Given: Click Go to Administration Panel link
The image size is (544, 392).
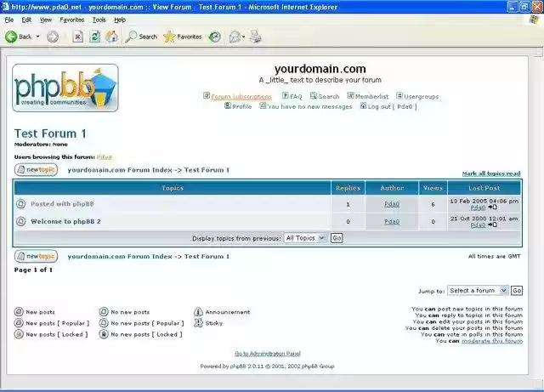Looking at the screenshot, I should [268, 354].
